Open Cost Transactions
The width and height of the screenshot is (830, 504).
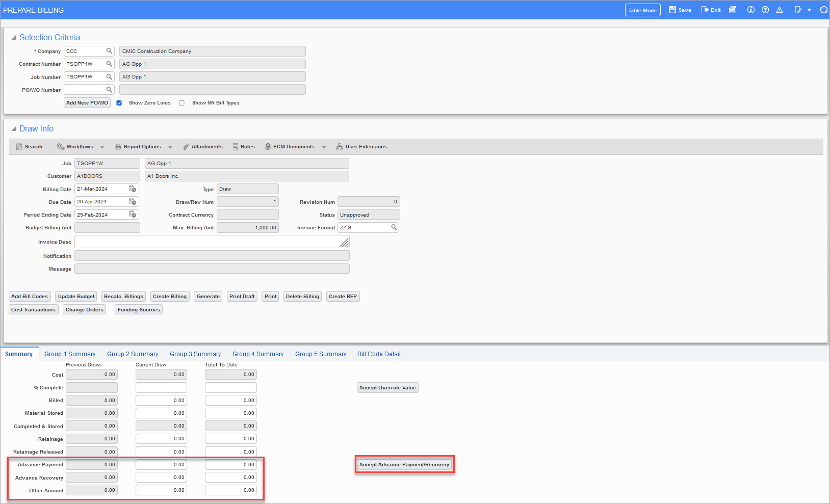tap(33, 310)
